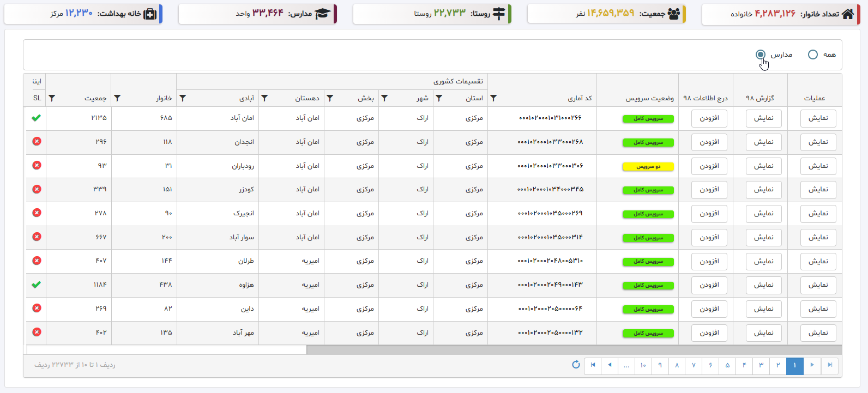Select the همه radio button
Screen dimensions: 868x393
click(x=812, y=55)
